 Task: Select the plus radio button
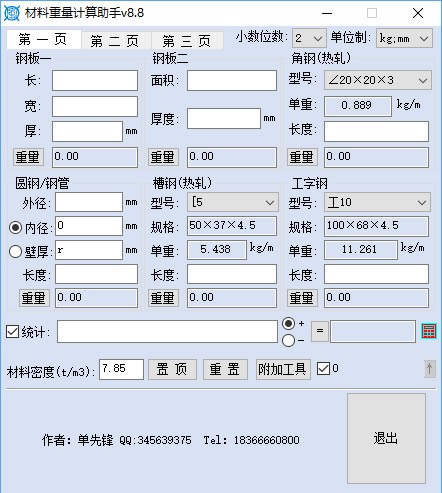(x=288, y=323)
